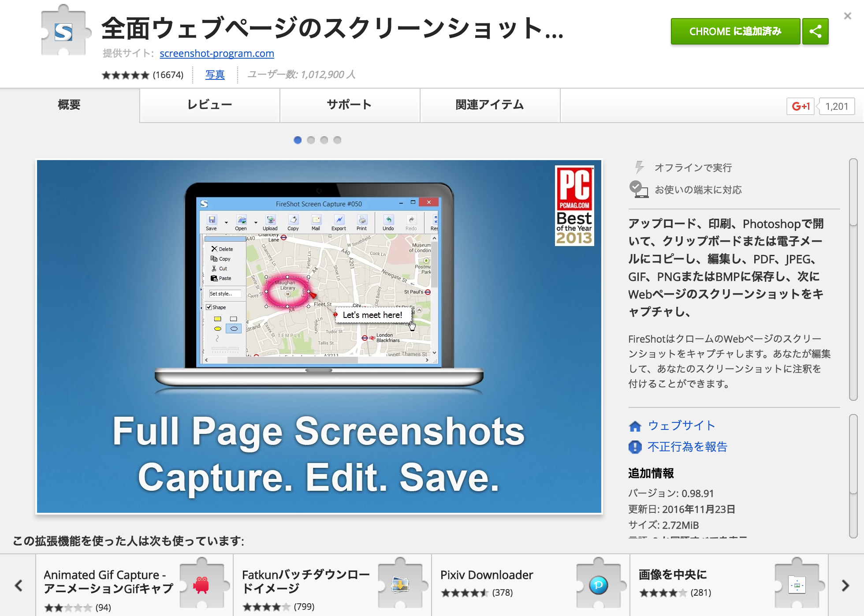This screenshot has height=616, width=864.
Task: Click the offline lightning bolt icon
Action: click(x=639, y=167)
